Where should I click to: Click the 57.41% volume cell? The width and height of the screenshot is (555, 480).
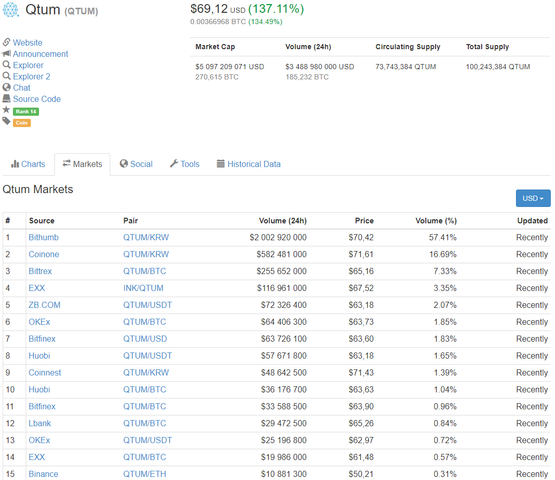[x=443, y=237]
